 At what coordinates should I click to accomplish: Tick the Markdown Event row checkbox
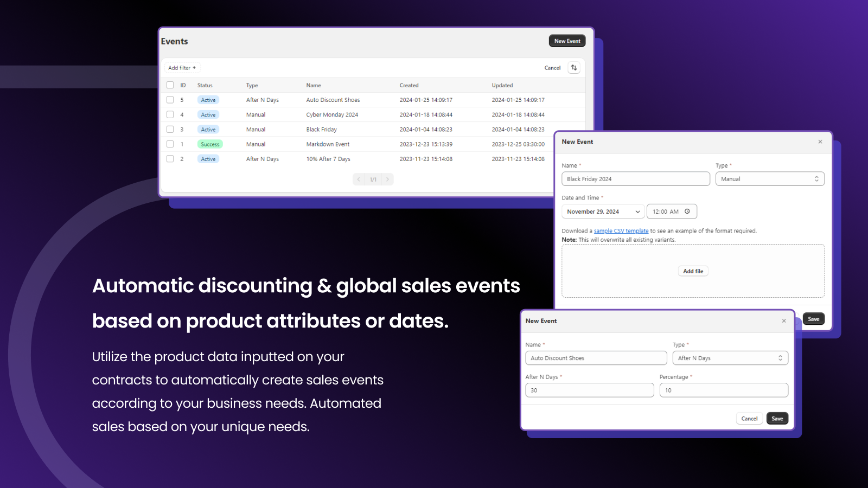pos(170,144)
